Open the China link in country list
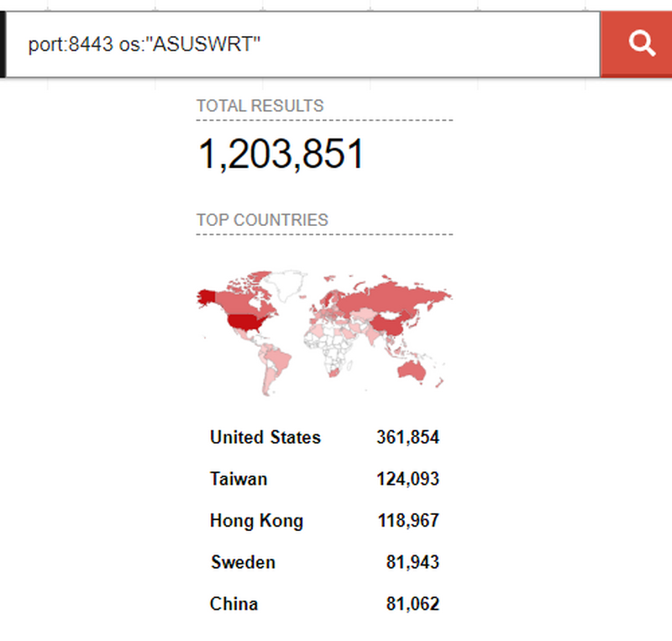This screenshot has height=641, width=672. (234, 604)
